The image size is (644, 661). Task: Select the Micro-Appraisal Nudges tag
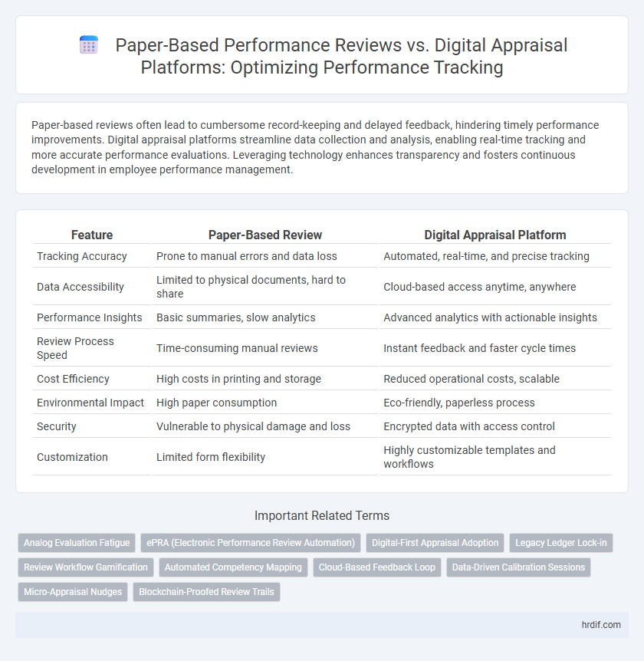click(x=73, y=591)
